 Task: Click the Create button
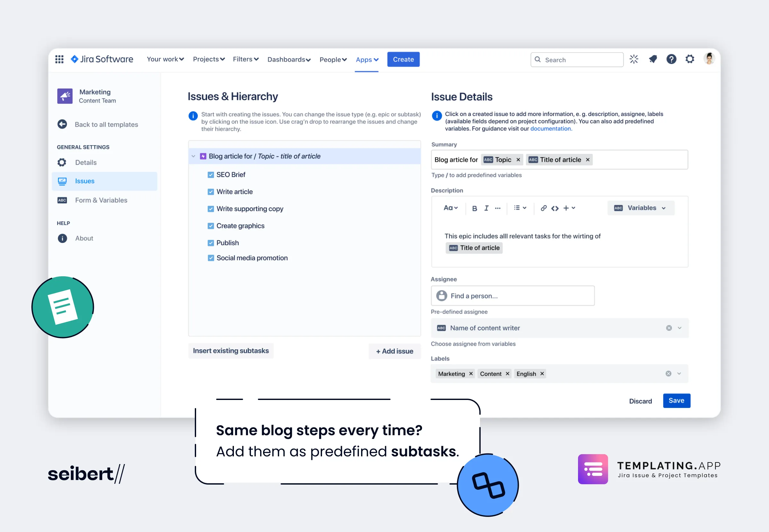pos(403,59)
